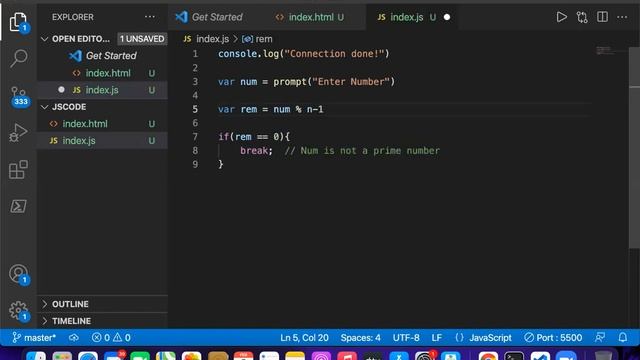This screenshot has width=640, height=360.
Task: Change indentation via Spaces: 4
Action: tap(360, 338)
